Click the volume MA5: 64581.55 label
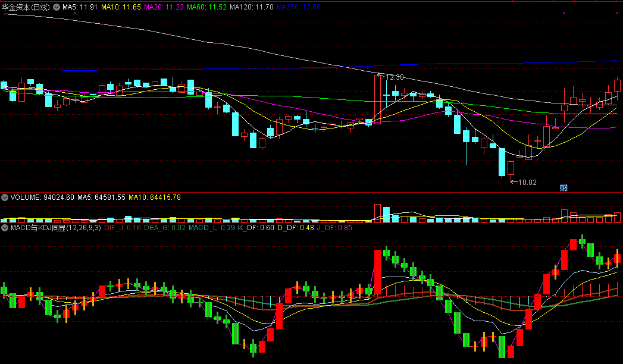 point(101,197)
